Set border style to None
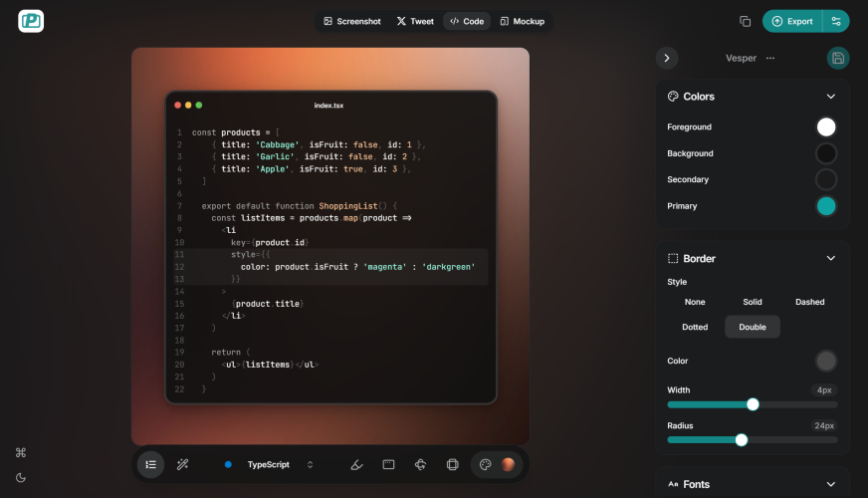The width and height of the screenshot is (868, 498). (695, 302)
